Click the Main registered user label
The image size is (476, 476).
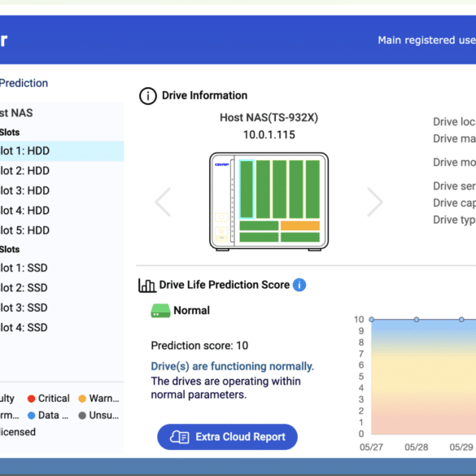point(427,40)
